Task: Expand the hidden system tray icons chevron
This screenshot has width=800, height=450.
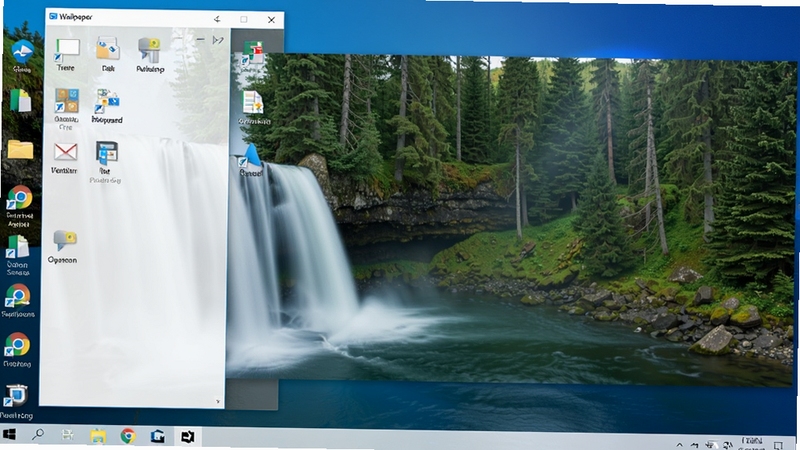Action: [680, 445]
